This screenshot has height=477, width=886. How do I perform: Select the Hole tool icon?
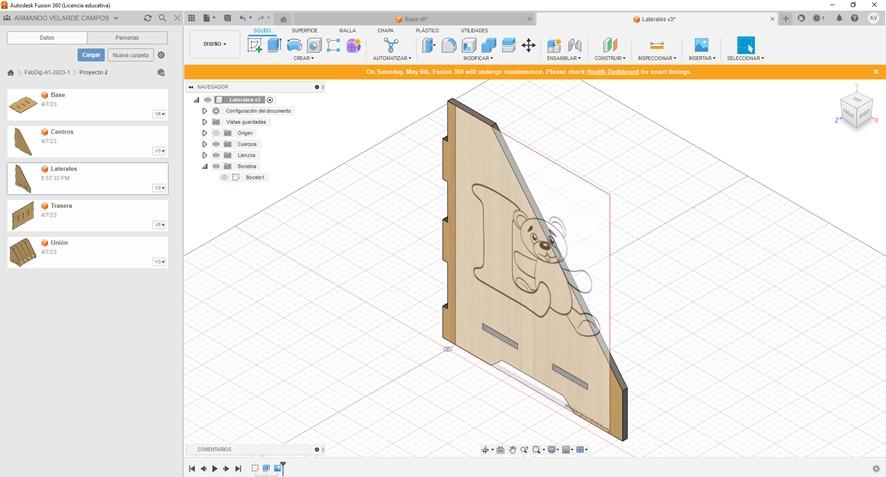(x=314, y=45)
